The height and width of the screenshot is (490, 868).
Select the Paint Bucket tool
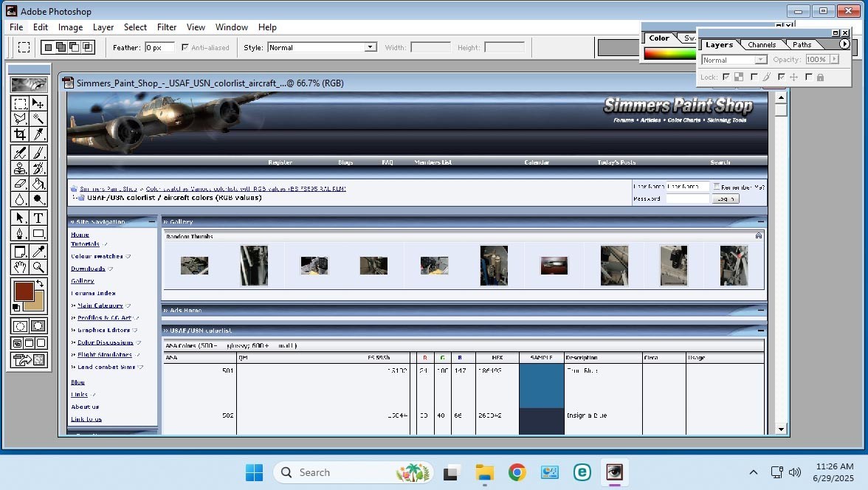(x=38, y=184)
